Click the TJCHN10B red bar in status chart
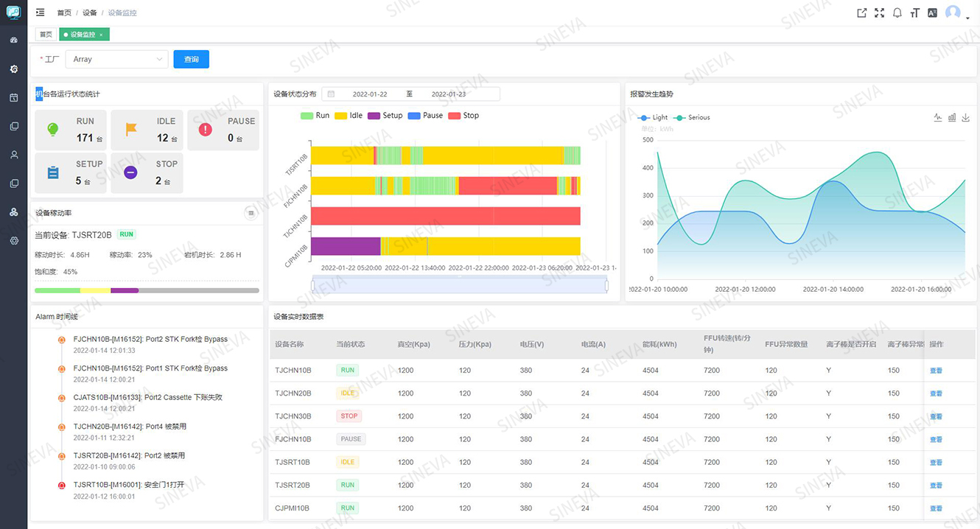Screen dimensions: 980x529 click(x=446, y=216)
